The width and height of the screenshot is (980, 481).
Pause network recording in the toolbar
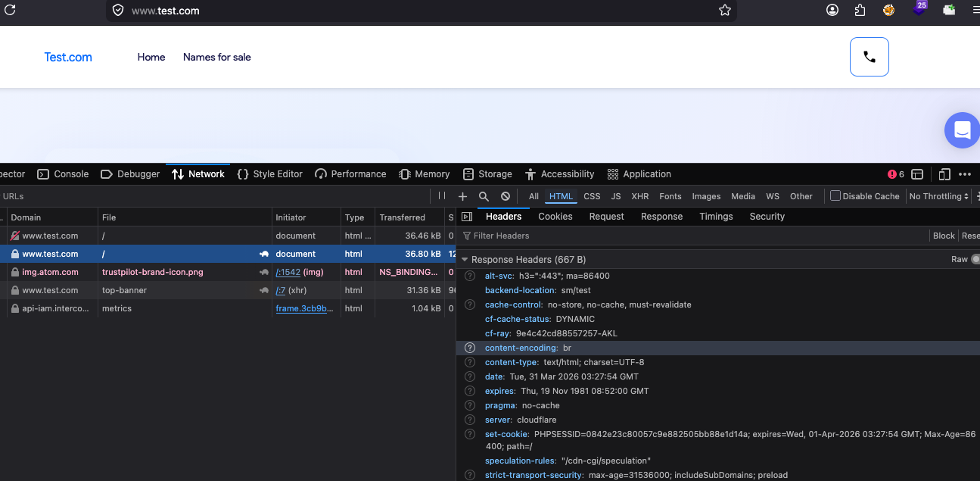(442, 196)
